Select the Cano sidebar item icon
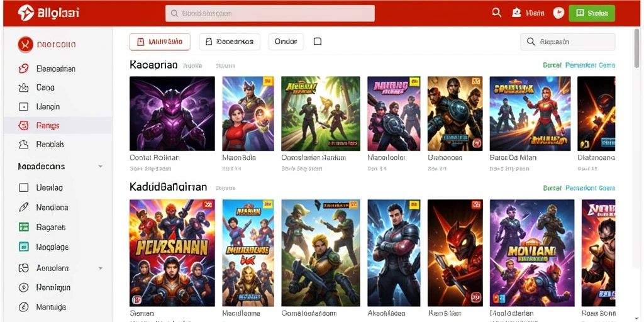Image resolution: width=644 pixels, height=322 pixels. pos(24,87)
